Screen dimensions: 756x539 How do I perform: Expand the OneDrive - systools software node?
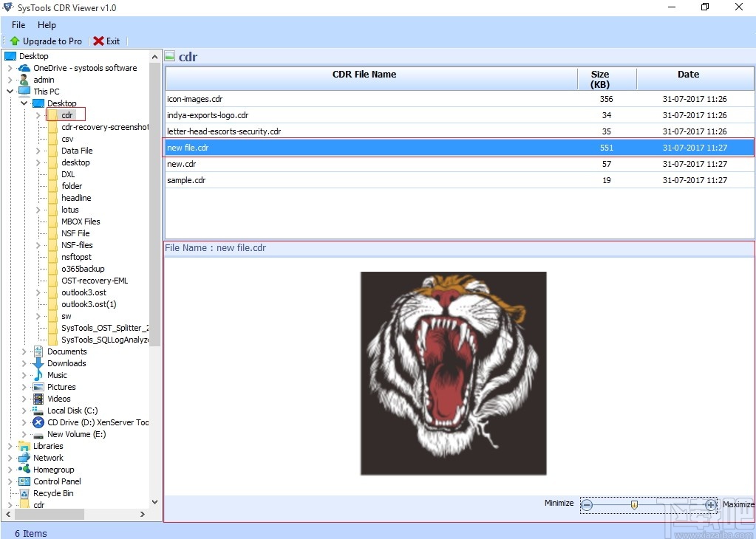click(x=12, y=67)
